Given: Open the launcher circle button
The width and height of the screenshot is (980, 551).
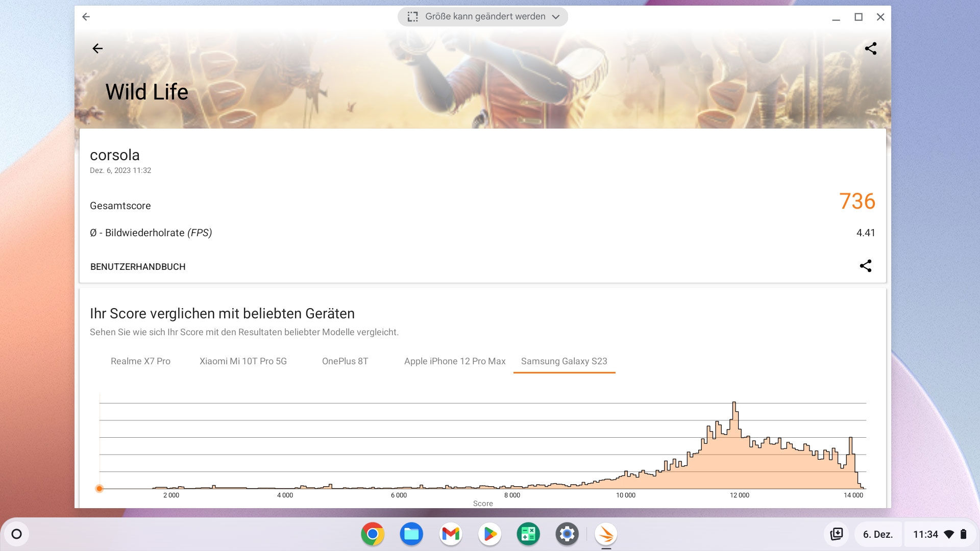Looking at the screenshot, I should tap(16, 534).
